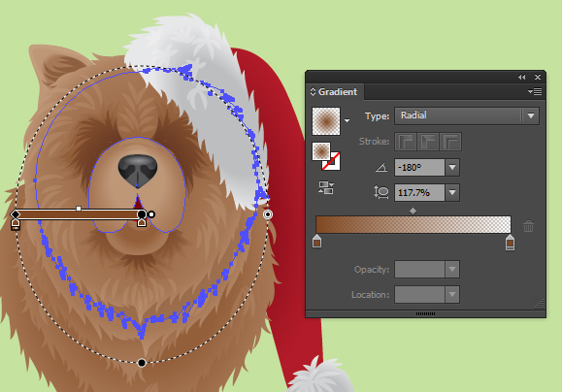Open the Type dropdown showing Radial
Screen dimensions: 562x392
(467, 115)
